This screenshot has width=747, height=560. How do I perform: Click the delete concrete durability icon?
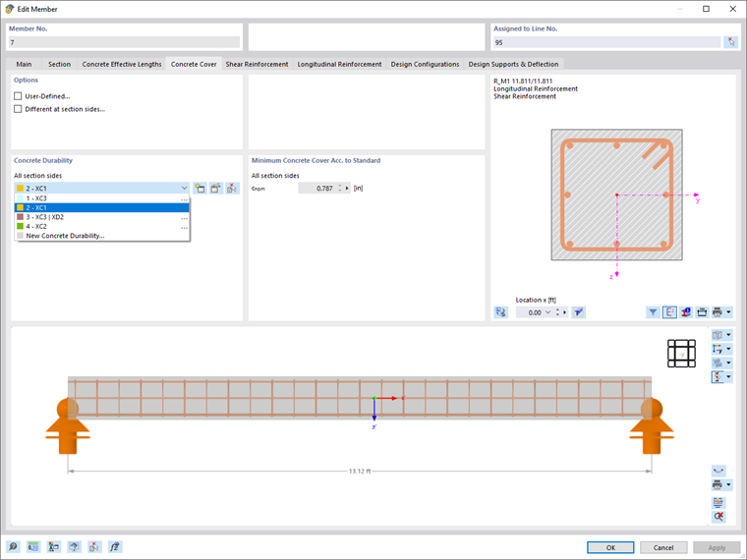(232, 188)
